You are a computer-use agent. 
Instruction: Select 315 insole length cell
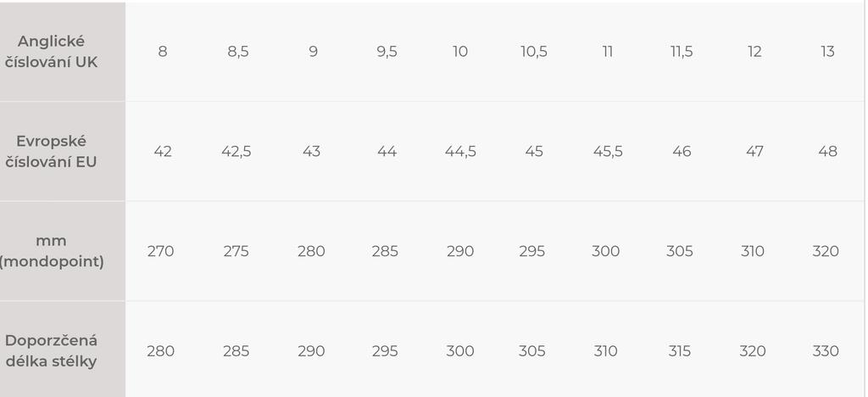click(x=680, y=351)
